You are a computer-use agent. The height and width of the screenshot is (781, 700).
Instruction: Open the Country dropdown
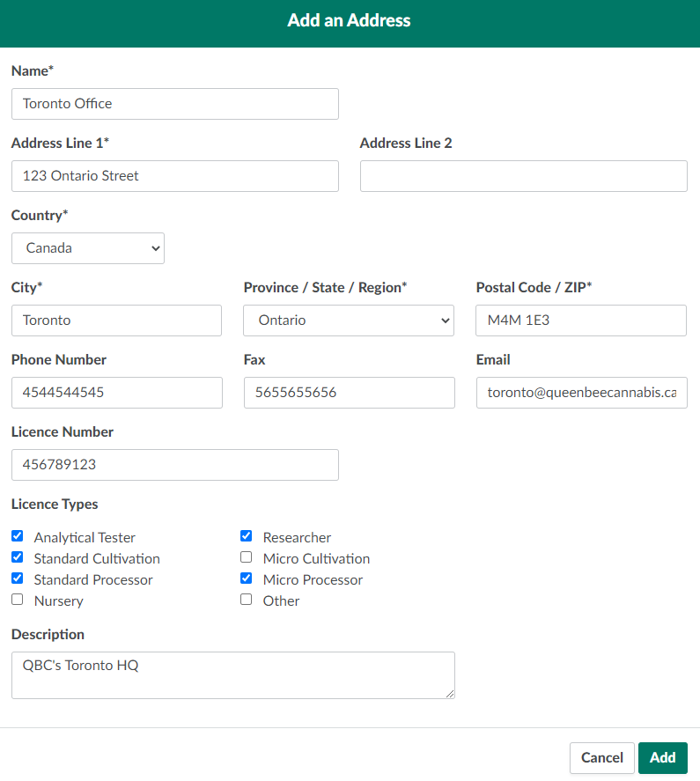88,248
